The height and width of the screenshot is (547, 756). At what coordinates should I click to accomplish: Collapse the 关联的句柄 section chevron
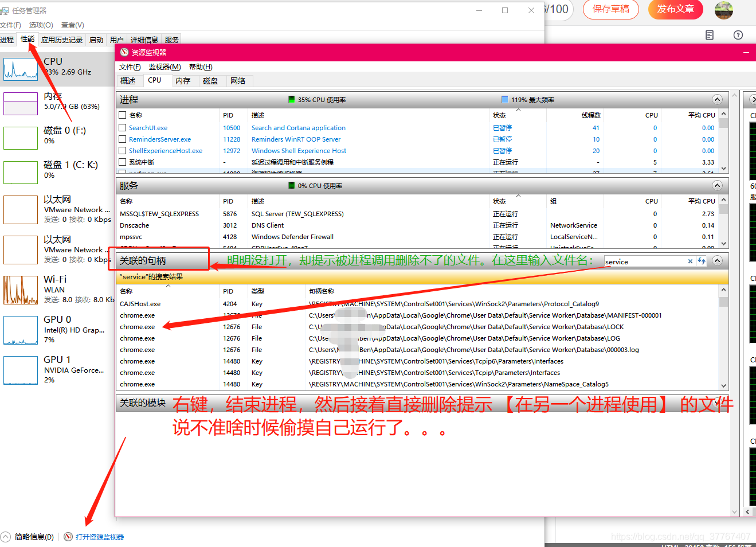coord(717,260)
